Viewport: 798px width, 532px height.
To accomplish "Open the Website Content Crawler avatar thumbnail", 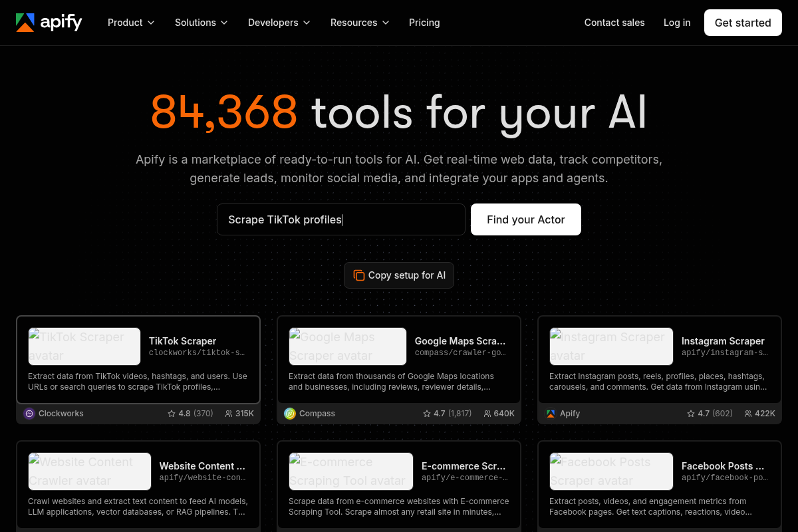I will 90,471.
